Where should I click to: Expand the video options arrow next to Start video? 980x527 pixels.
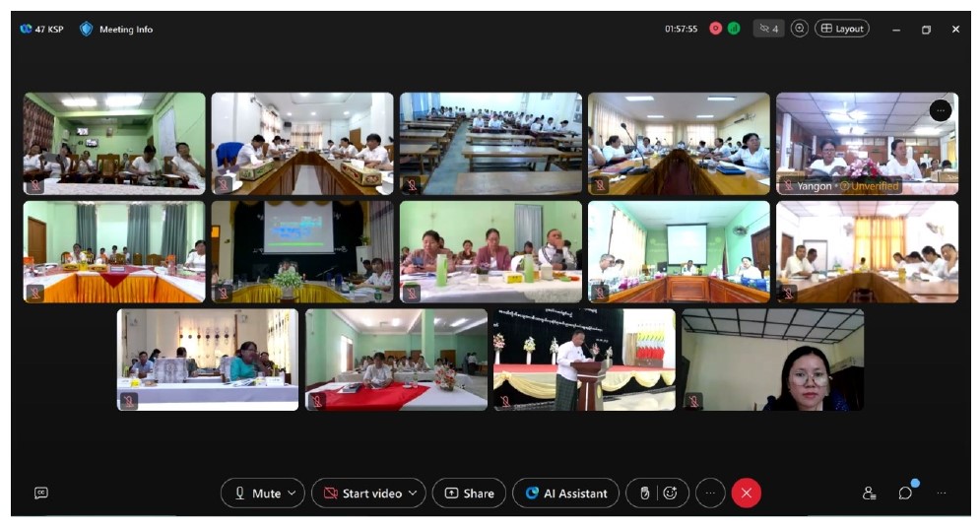[412, 494]
